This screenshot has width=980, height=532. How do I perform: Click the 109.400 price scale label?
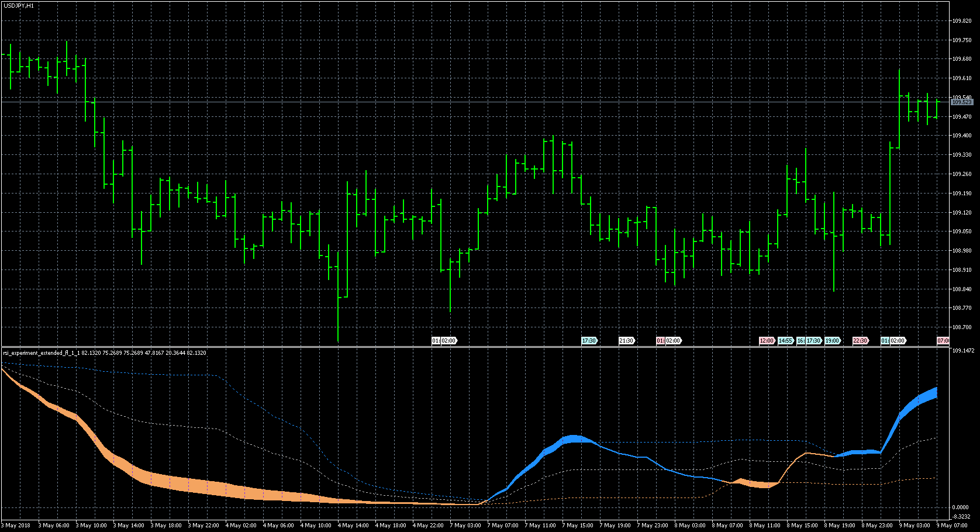[961, 136]
